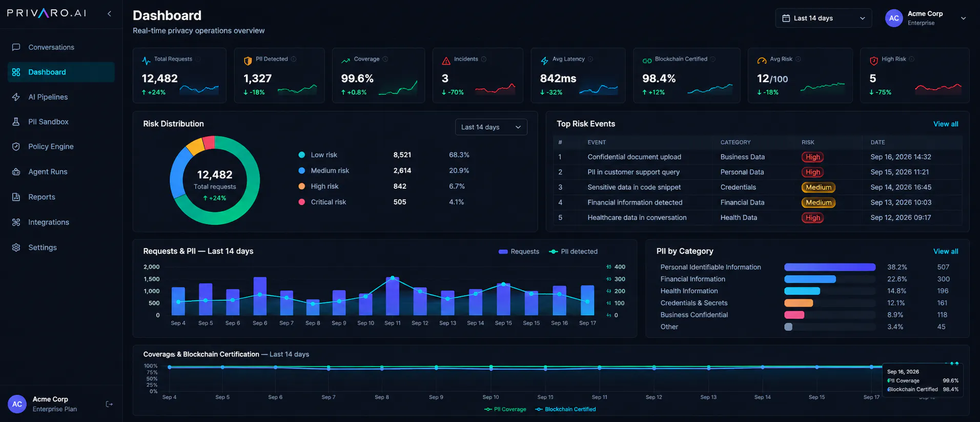Click the PII Detected shield icon

coord(248,61)
